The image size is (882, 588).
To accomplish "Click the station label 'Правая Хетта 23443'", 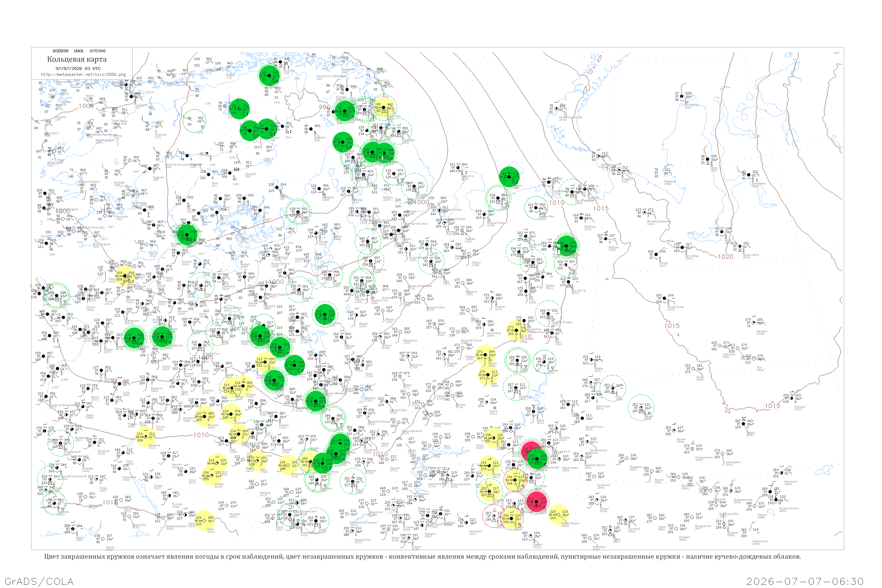I will point(751,256).
